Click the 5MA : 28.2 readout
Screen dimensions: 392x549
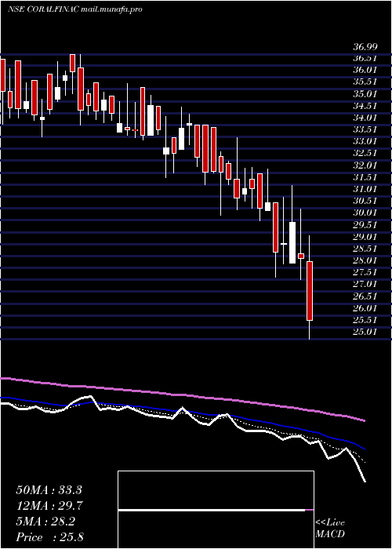(x=45, y=522)
